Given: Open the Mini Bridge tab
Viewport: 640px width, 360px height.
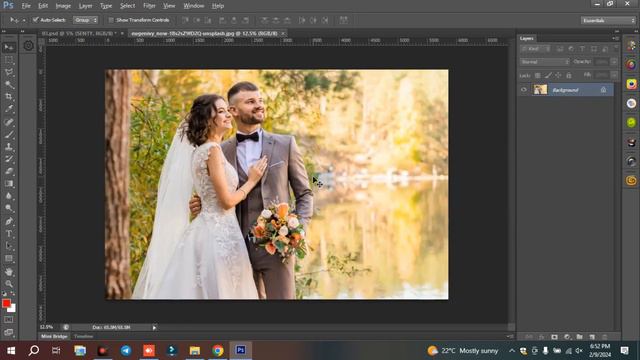Looking at the screenshot, I should [x=54, y=336].
